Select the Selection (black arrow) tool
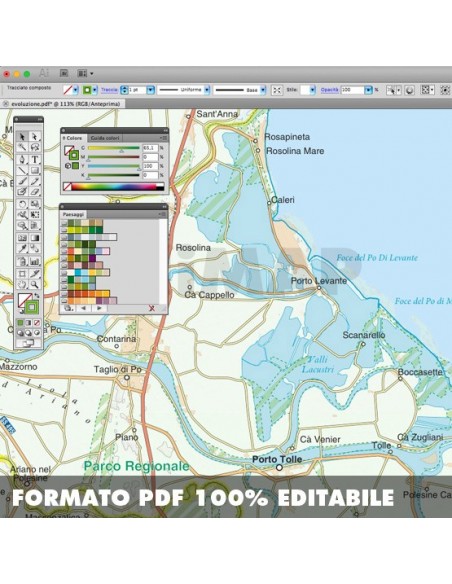This screenshot has width=452, height=584. [x=22, y=136]
